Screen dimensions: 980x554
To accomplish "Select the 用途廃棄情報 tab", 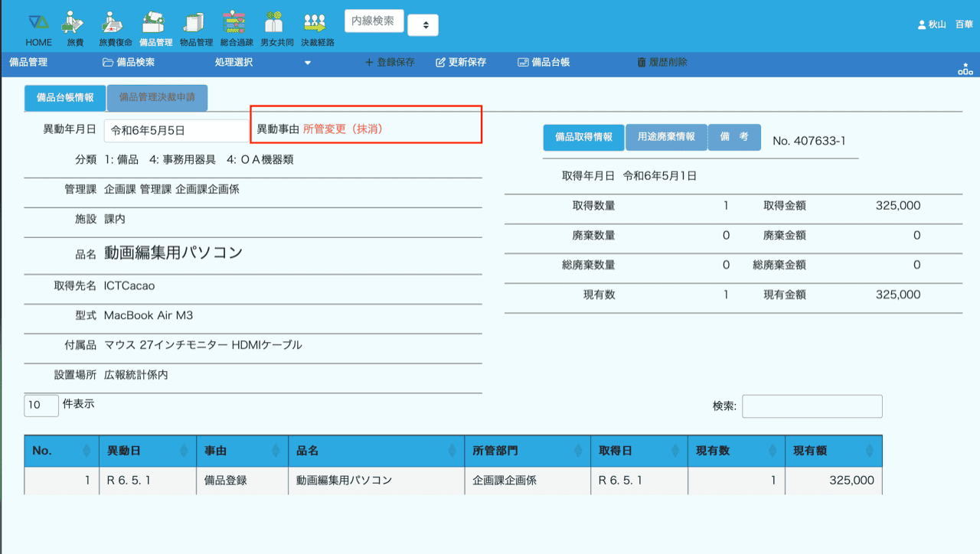I will [x=666, y=137].
